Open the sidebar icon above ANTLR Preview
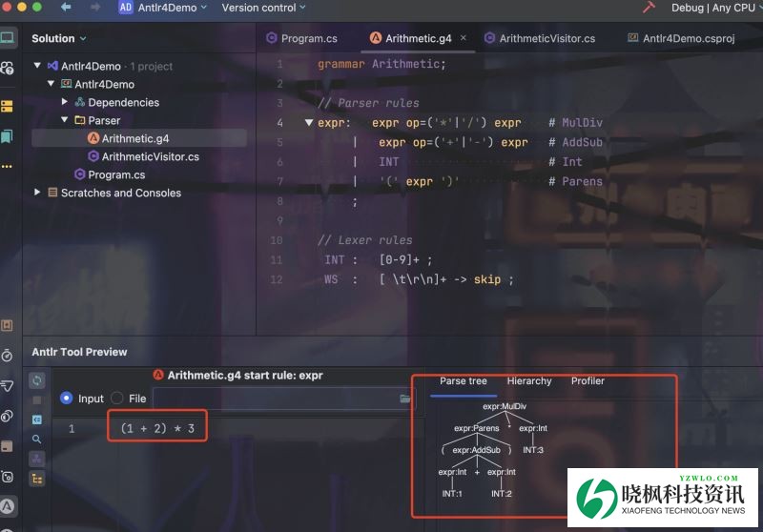Viewport: 763px width, 532px height. (x=7, y=477)
